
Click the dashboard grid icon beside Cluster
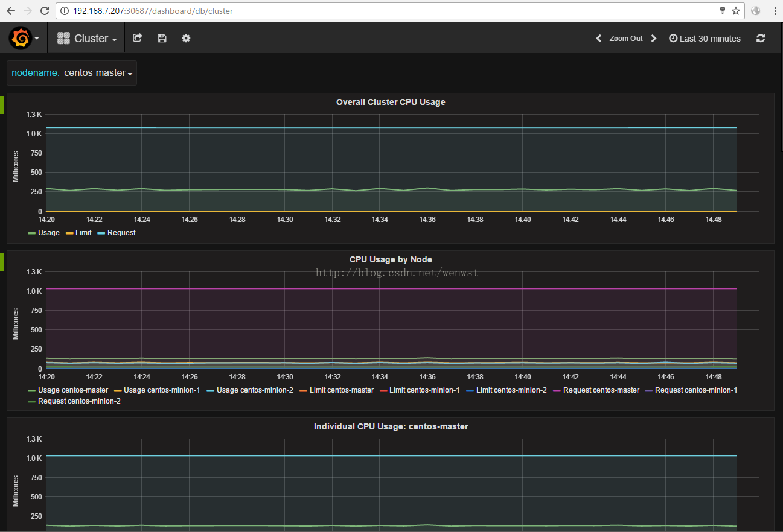tap(63, 38)
